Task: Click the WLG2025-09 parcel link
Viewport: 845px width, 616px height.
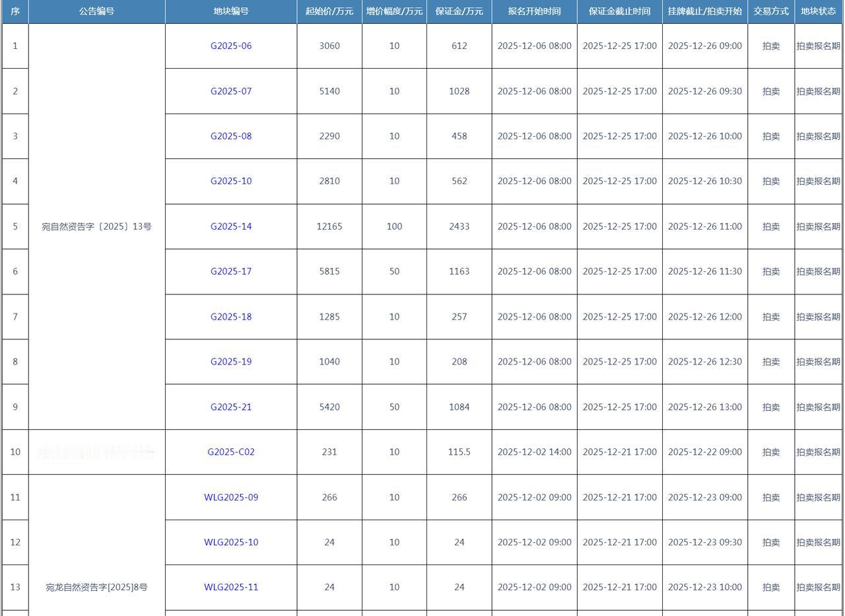Action: click(x=231, y=497)
